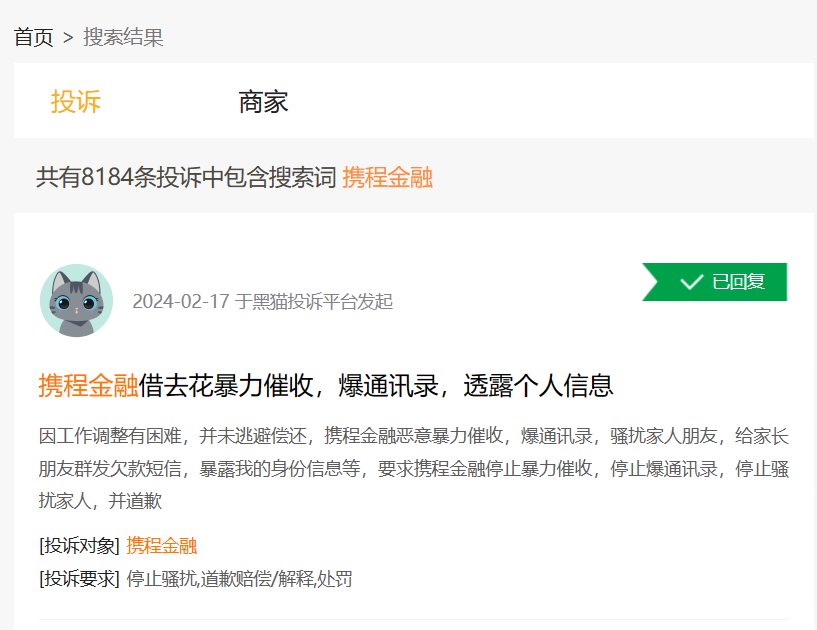Switch to the 投诉 tab
Image resolution: width=817 pixels, height=630 pixels.
[76, 101]
